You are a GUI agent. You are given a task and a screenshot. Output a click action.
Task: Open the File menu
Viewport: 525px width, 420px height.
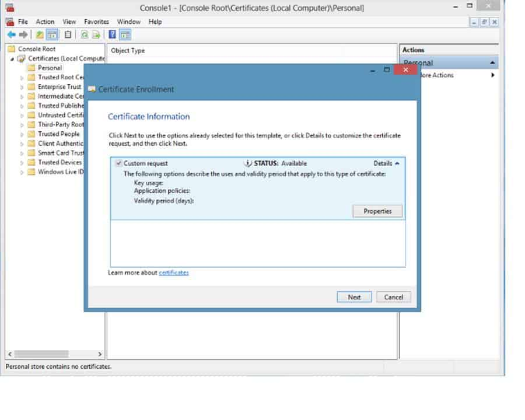click(23, 22)
